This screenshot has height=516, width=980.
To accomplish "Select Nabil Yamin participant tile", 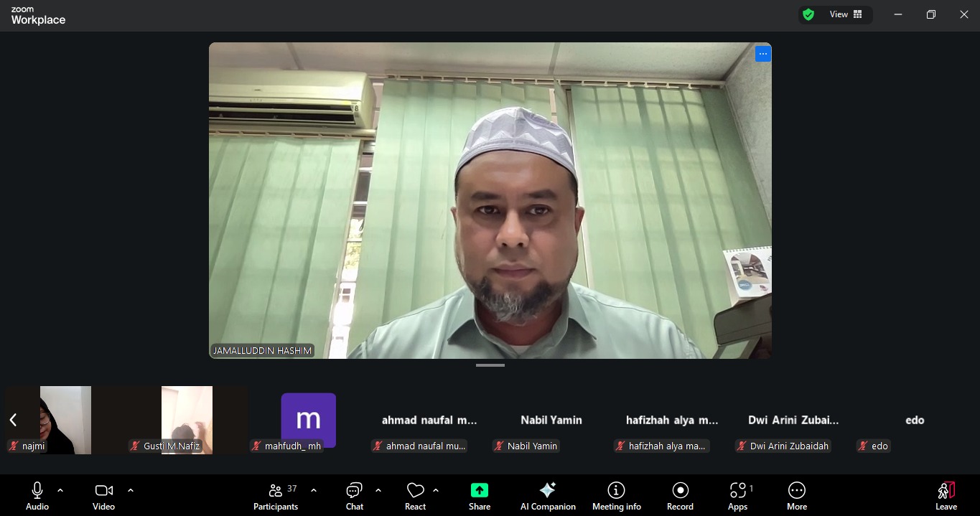I will [551, 420].
